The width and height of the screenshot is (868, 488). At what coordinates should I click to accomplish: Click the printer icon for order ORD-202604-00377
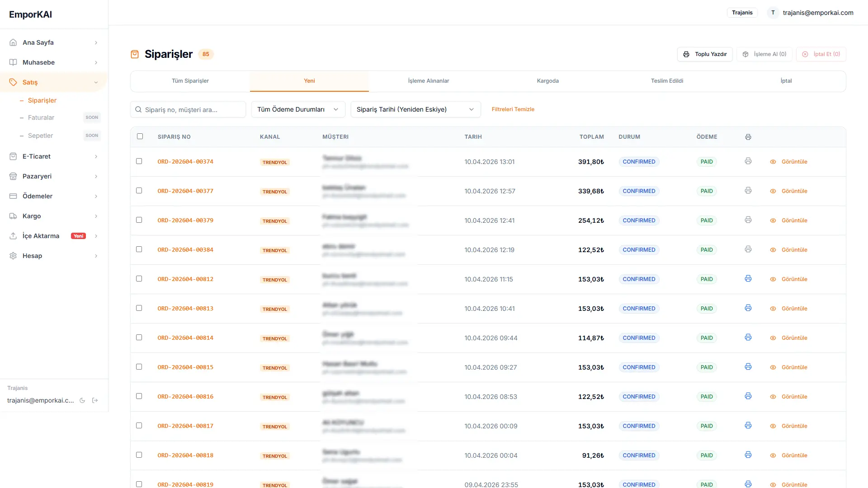point(748,191)
